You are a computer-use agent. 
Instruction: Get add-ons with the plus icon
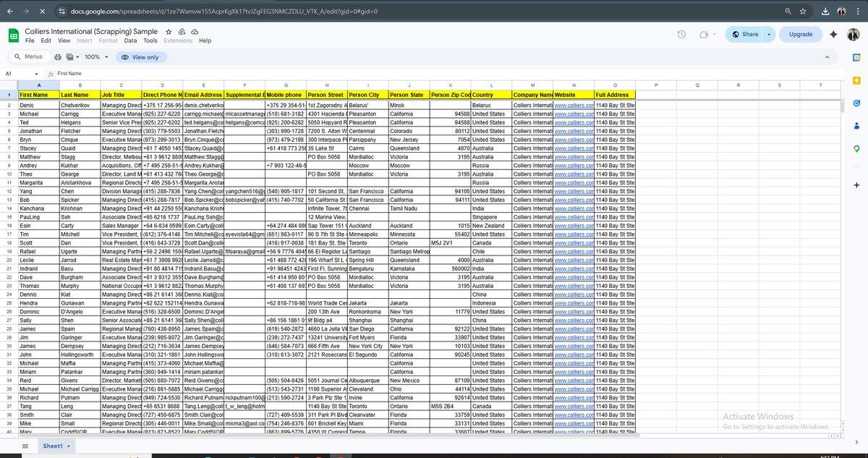pyautogui.click(x=856, y=185)
